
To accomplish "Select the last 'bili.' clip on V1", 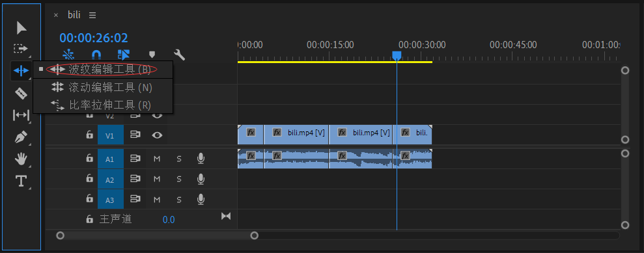I will tap(412, 135).
